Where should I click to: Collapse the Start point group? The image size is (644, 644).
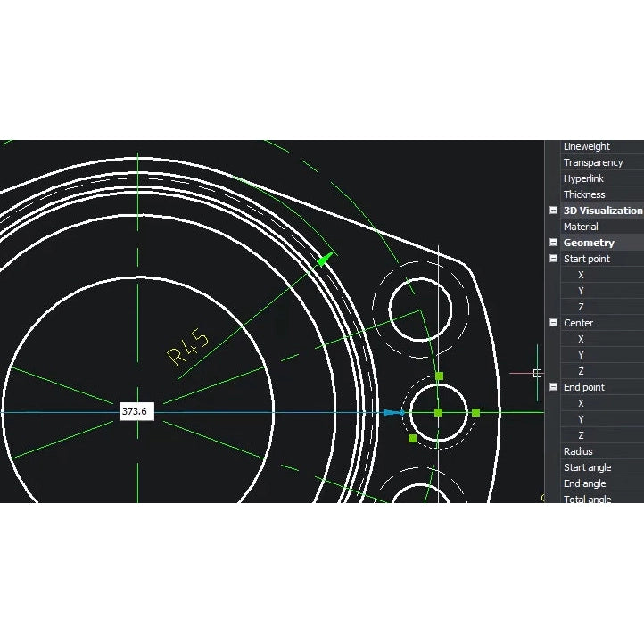[553, 259]
